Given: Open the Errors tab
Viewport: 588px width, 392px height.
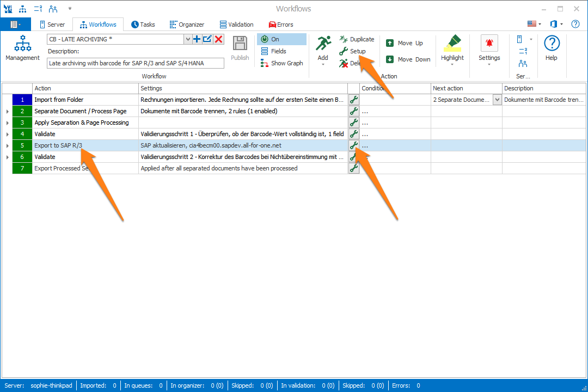Looking at the screenshot, I should pos(281,24).
